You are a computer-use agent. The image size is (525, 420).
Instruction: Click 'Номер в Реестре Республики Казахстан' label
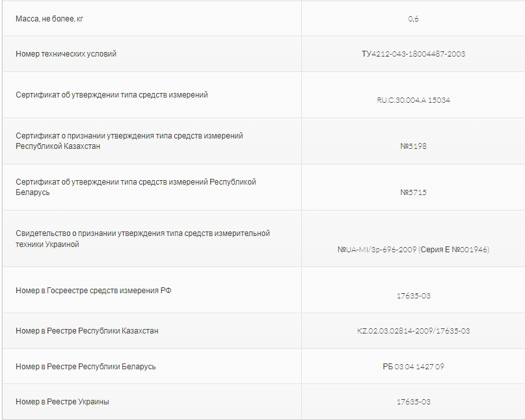(x=87, y=331)
